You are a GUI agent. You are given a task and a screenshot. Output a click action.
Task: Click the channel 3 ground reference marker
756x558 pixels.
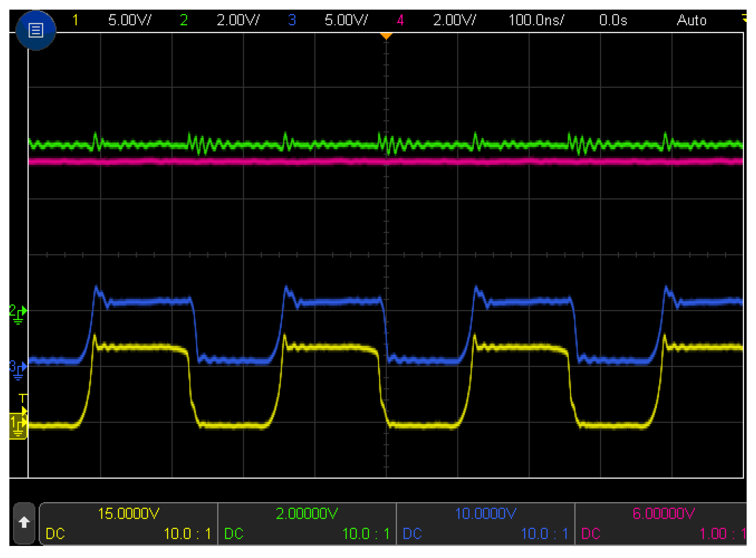click(17, 370)
